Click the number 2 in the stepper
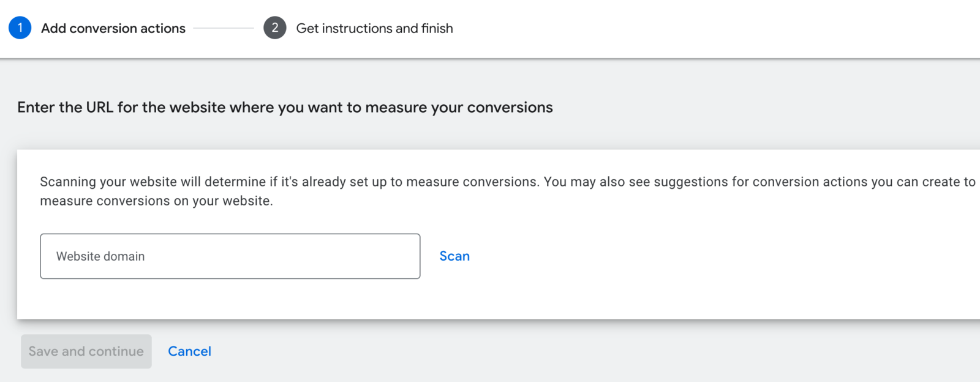This screenshot has height=382, width=980. point(275,28)
